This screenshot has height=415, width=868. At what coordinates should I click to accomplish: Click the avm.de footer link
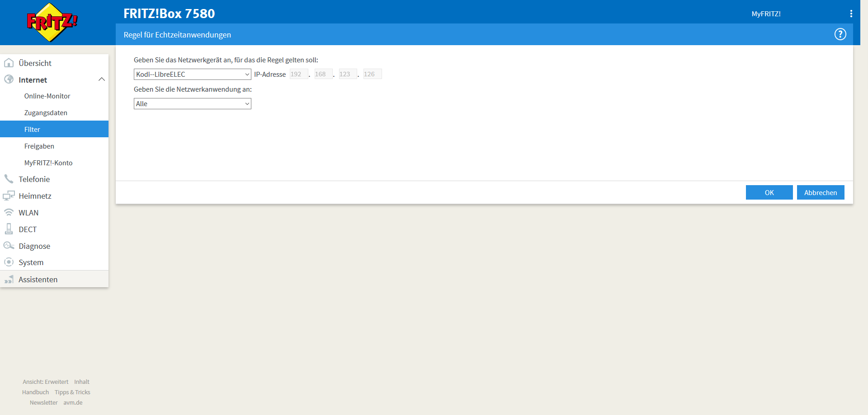click(73, 402)
